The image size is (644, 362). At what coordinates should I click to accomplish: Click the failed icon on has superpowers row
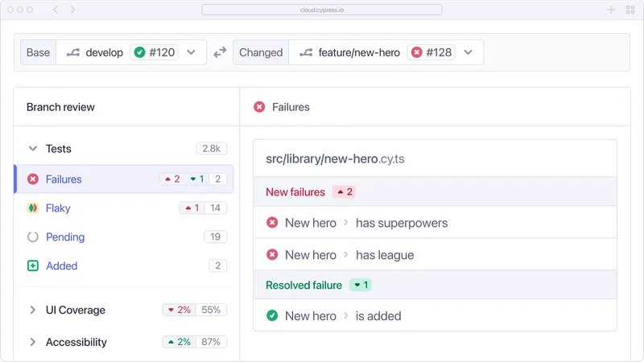(x=272, y=223)
